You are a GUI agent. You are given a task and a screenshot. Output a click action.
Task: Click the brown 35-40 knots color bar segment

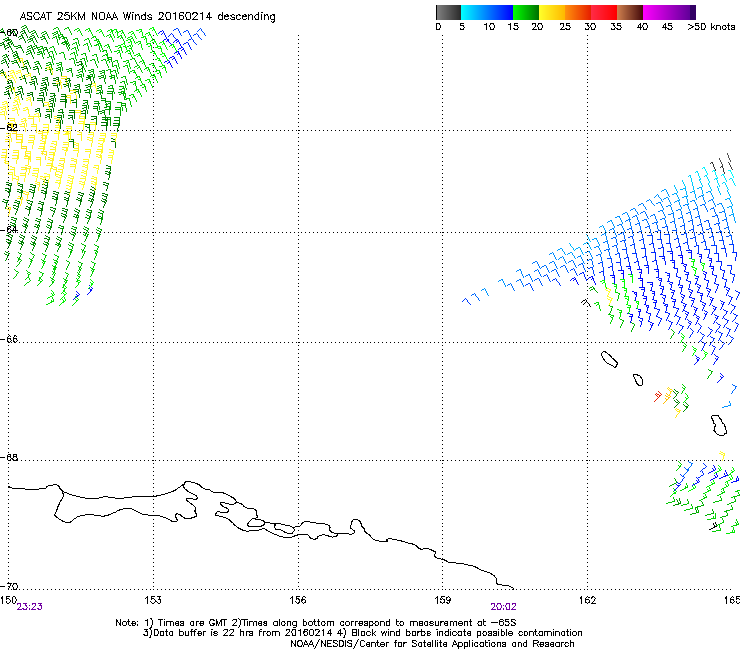click(630, 12)
